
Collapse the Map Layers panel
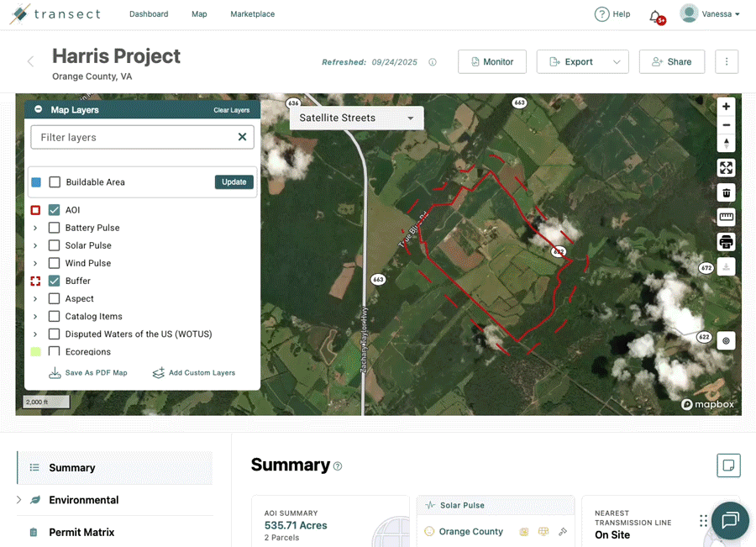(39, 110)
